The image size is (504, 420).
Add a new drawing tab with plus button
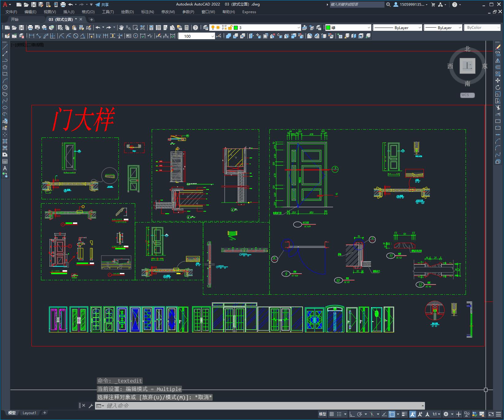click(x=91, y=19)
